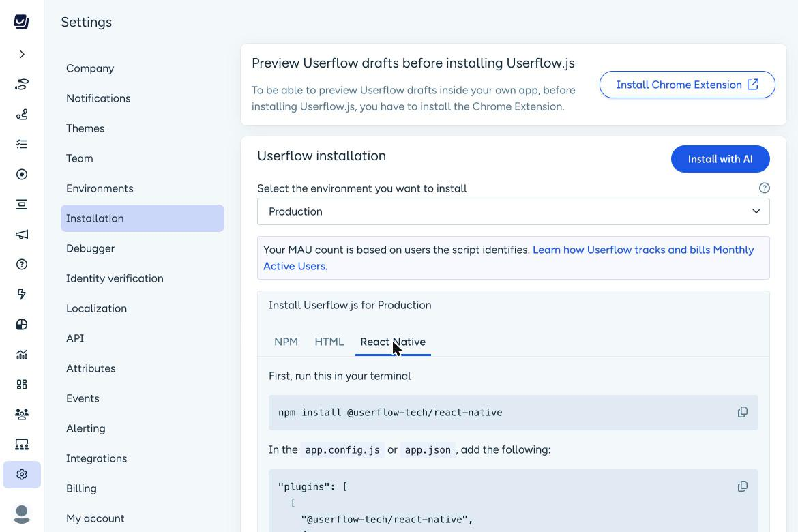Click the "@userflow-tech/react-native" plugin line
The height and width of the screenshot is (532, 798).
pos(387,519)
